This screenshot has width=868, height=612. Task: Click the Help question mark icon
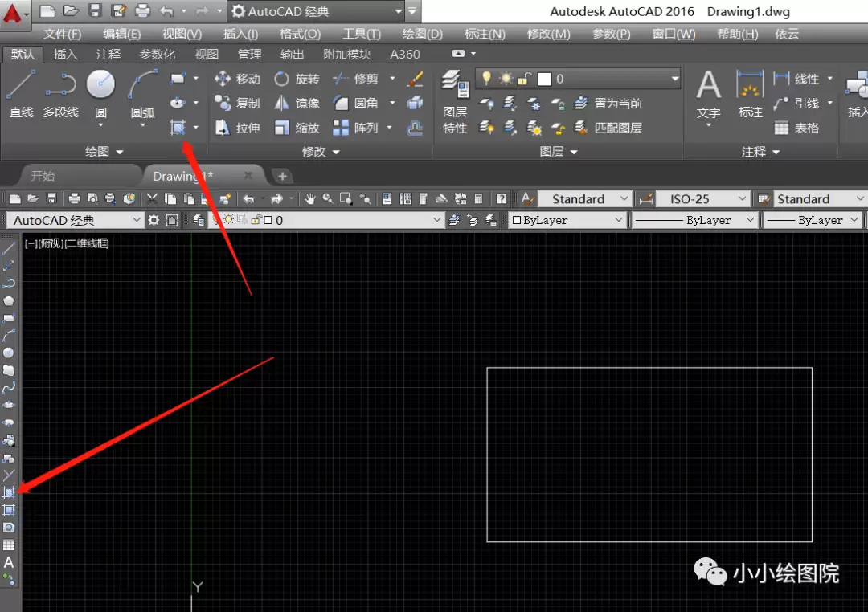pyautogui.click(x=502, y=198)
